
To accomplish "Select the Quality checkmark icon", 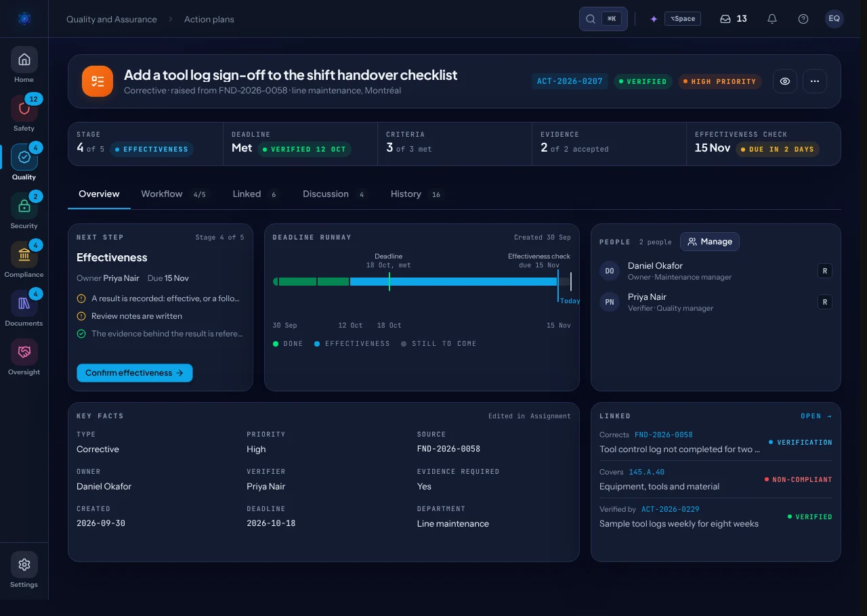I will pos(24,157).
